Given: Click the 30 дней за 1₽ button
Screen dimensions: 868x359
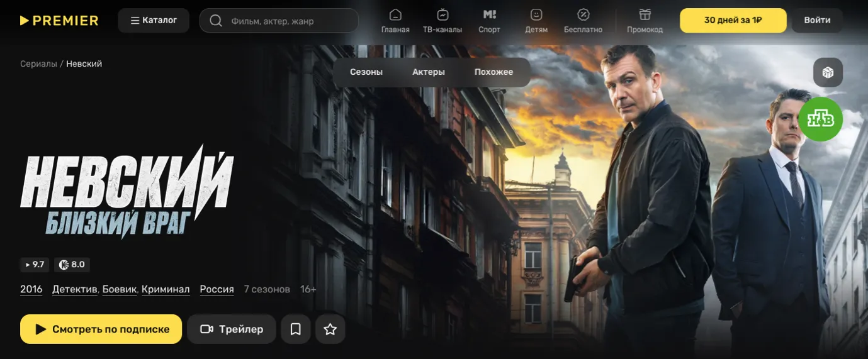Looking at the screenshot, I should 733,20.
